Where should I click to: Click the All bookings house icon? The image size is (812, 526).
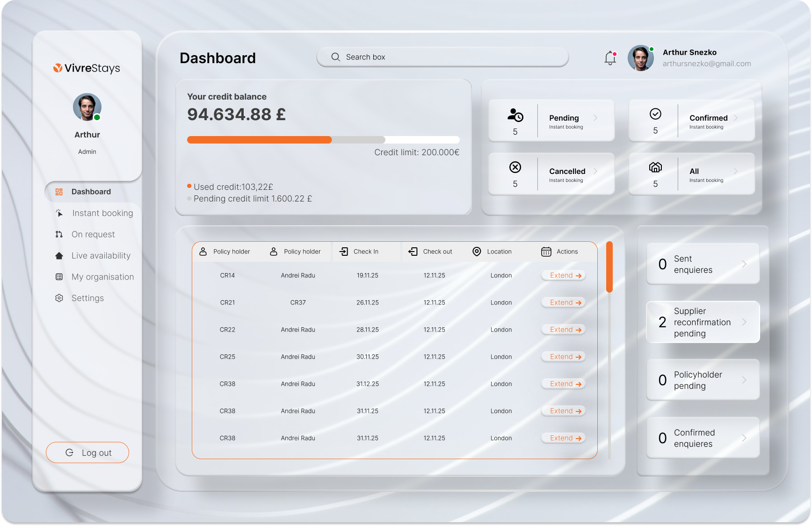point(655,167)
